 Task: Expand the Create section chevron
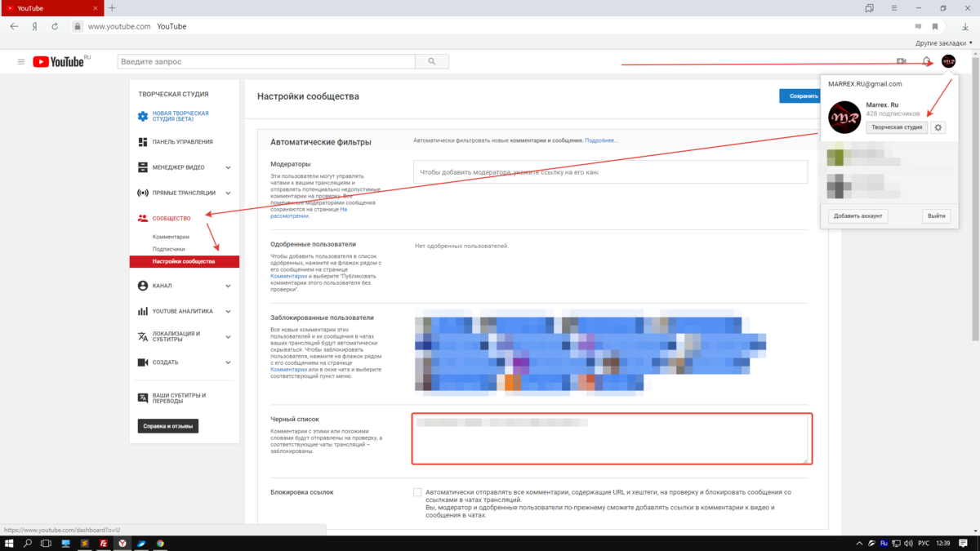(228, 362)
